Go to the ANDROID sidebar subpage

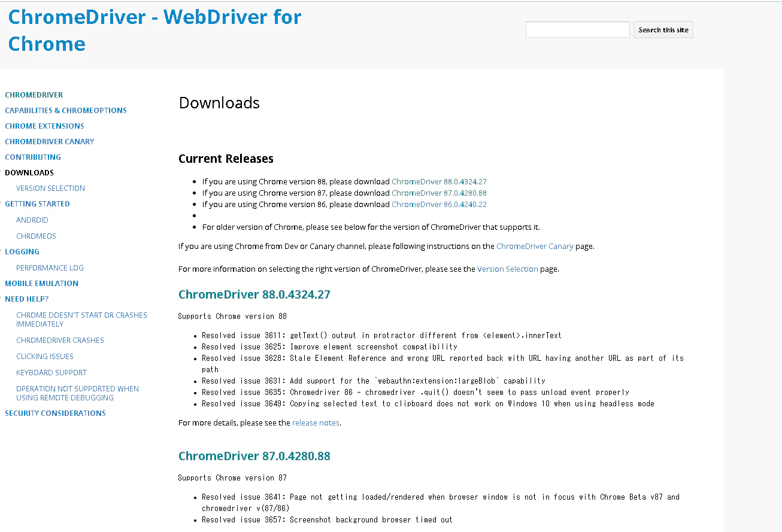tap(32, 220)
